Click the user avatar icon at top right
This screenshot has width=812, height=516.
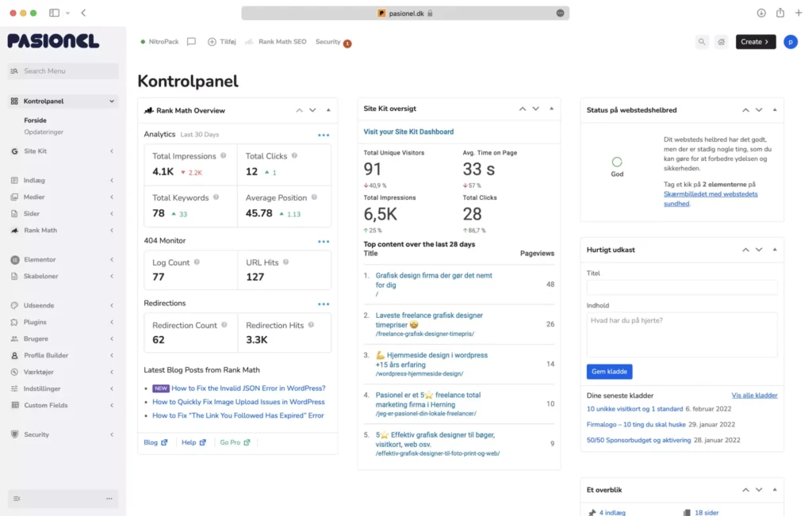pyautogui.click(x=791, y=42)
